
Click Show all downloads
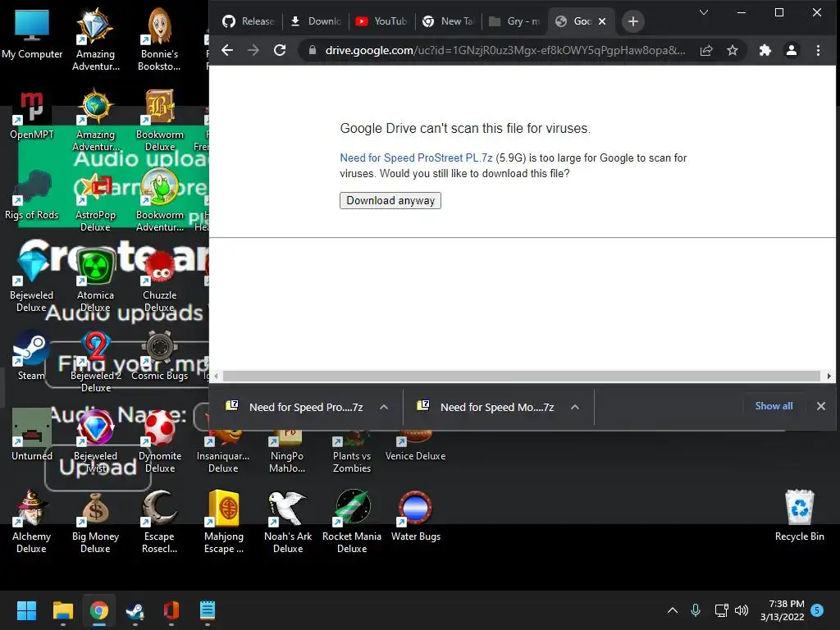[774, 406]
